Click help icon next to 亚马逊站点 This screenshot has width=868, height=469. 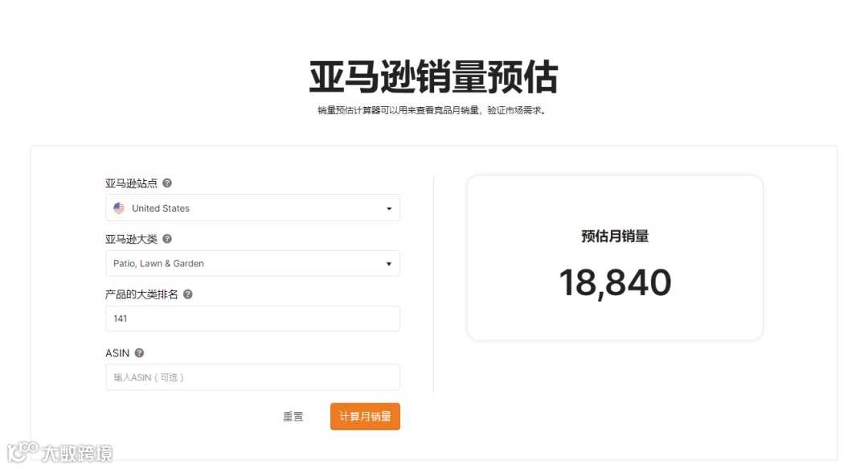pyautogui.click(x=167, y=183)
